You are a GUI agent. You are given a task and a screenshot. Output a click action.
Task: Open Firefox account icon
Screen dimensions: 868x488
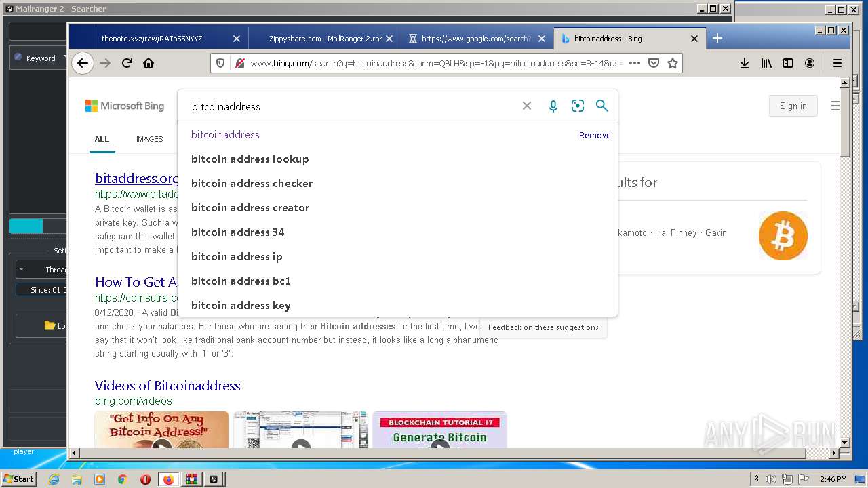coord(810,63)
